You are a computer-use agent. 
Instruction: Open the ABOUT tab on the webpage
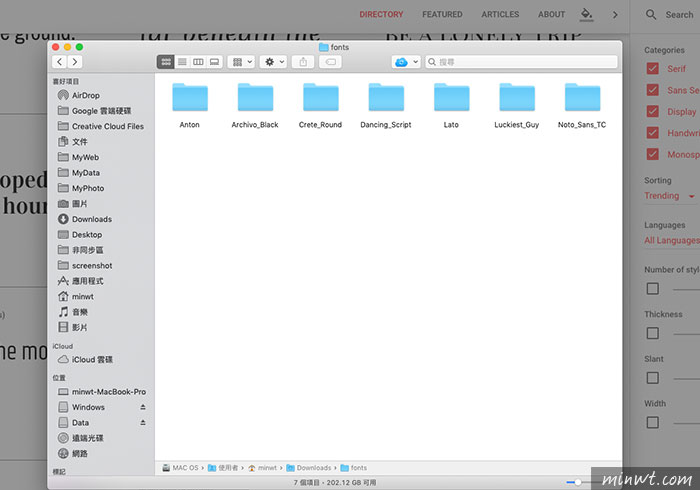[x=551, y=15]
